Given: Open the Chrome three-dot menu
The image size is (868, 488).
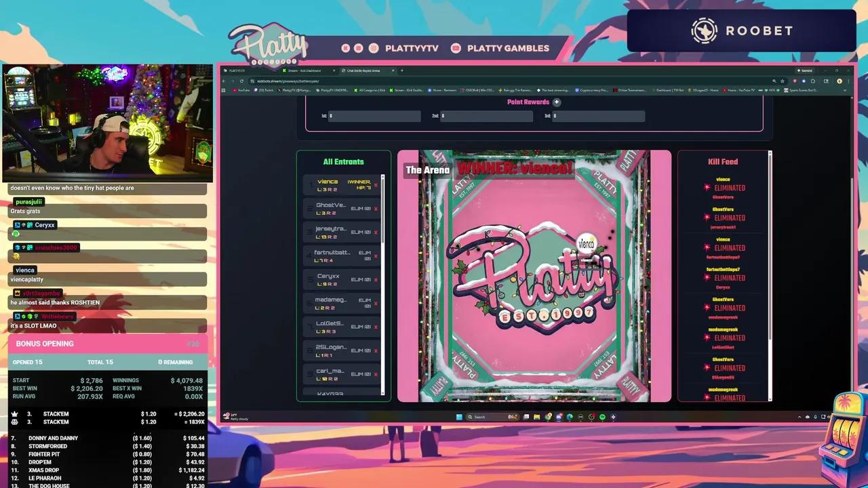Looking at the screenshot, I should click(x=848, y=81).
